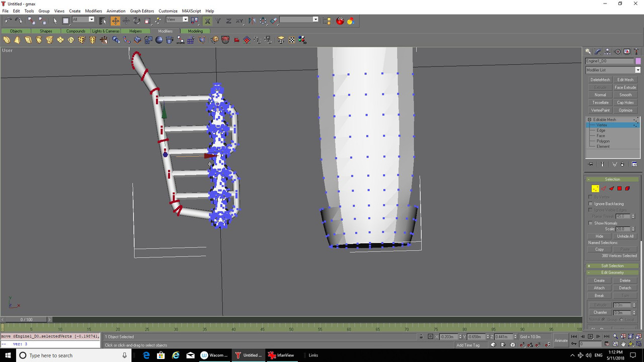Switch to the Lights & Cameras tab

[x=106, y=31]
